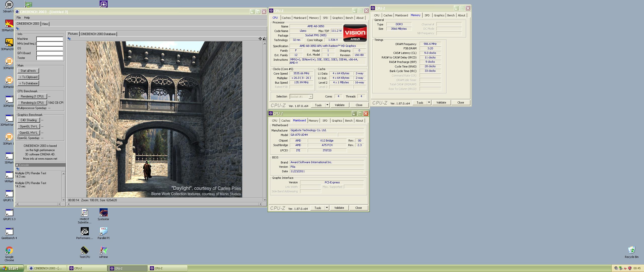Open the network card icon at top of desktop
Screen dimensions: 644x272
pyautogui.click(x=28, y=4)
